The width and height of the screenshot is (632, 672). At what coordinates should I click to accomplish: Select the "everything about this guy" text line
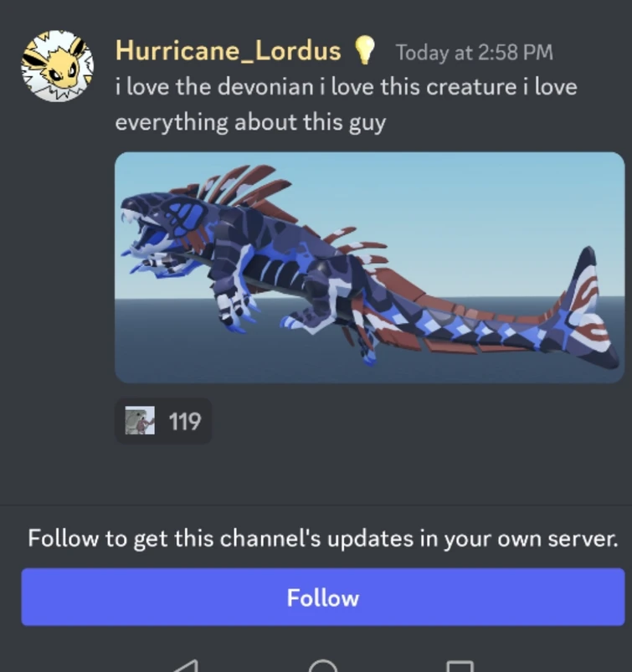(250, 122)
